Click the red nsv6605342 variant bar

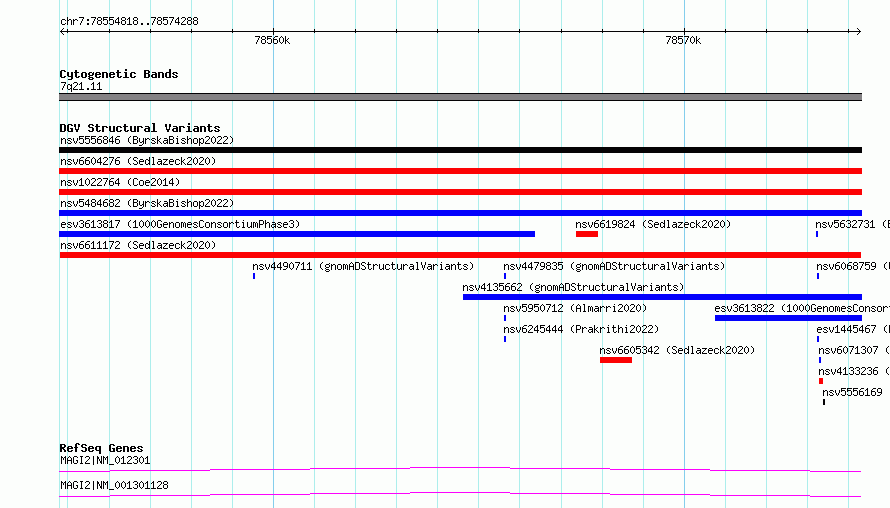click(616, 360)
